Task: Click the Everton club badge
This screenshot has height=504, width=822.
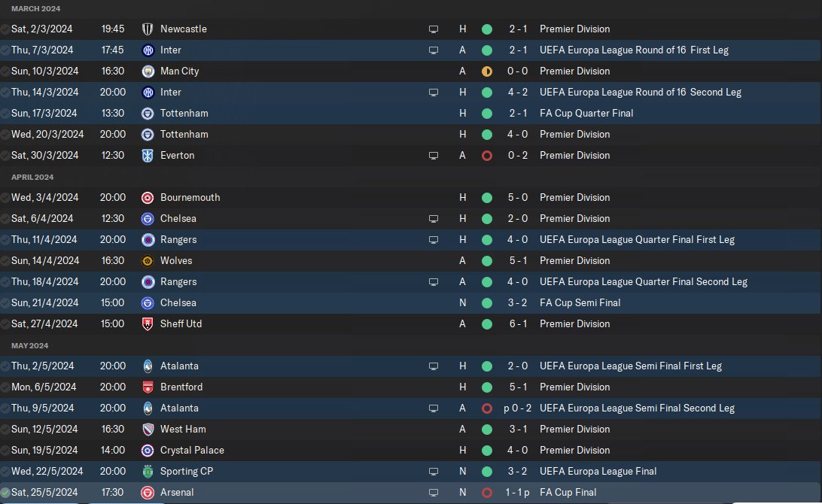Action: (x=148, y=155)
